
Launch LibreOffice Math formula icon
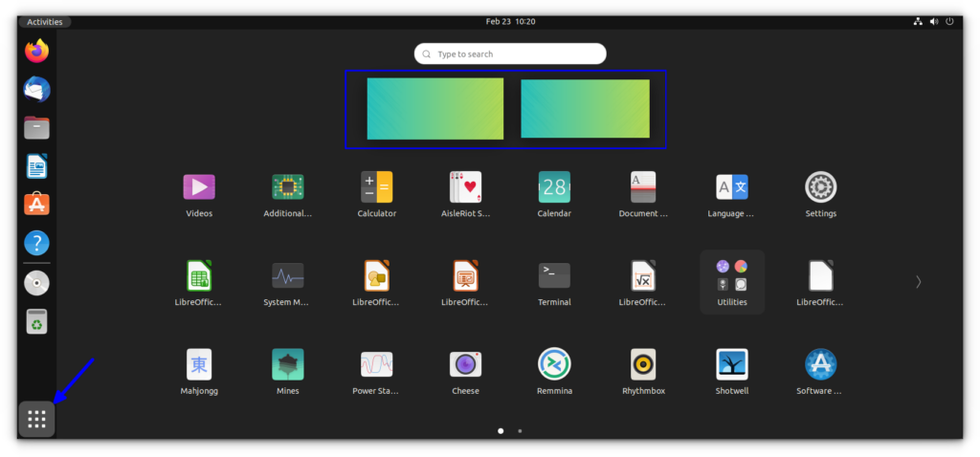[x=643, y=276]
